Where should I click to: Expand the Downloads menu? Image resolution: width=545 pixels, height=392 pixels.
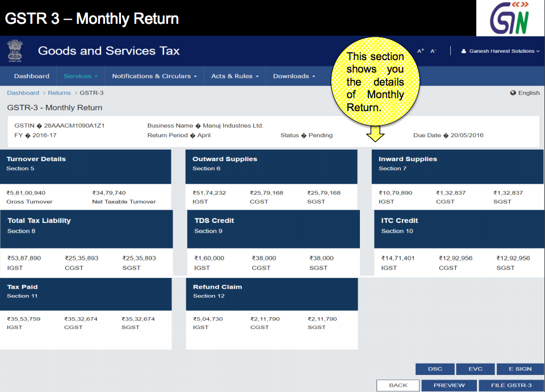pos(294,75)
